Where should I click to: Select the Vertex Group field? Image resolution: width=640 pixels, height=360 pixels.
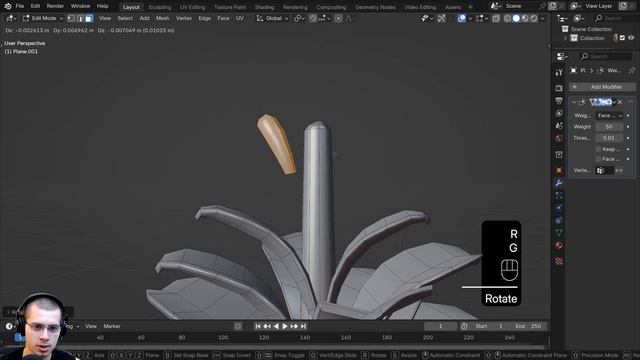coord(604,171)
